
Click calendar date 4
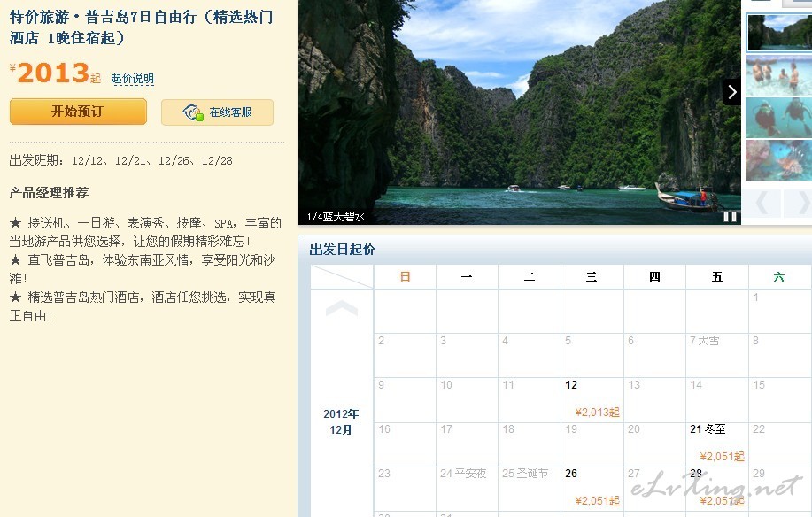coord(506,341)
